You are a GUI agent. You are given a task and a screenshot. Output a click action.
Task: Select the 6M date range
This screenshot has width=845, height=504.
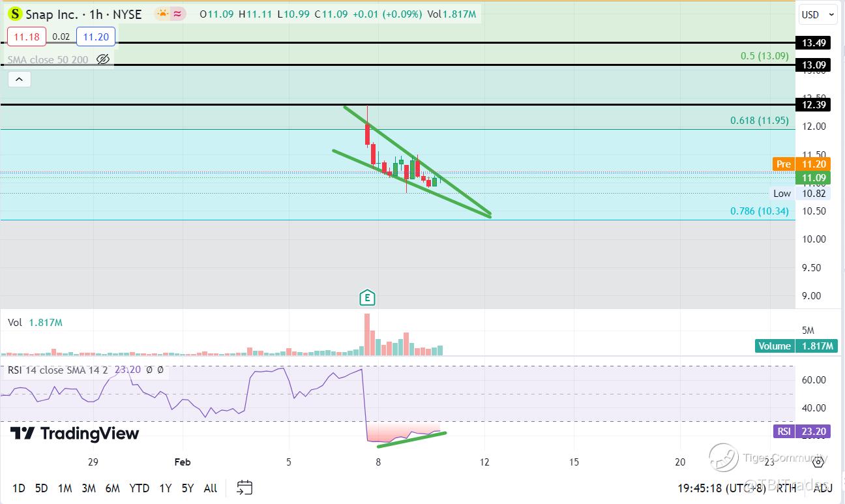113,488
